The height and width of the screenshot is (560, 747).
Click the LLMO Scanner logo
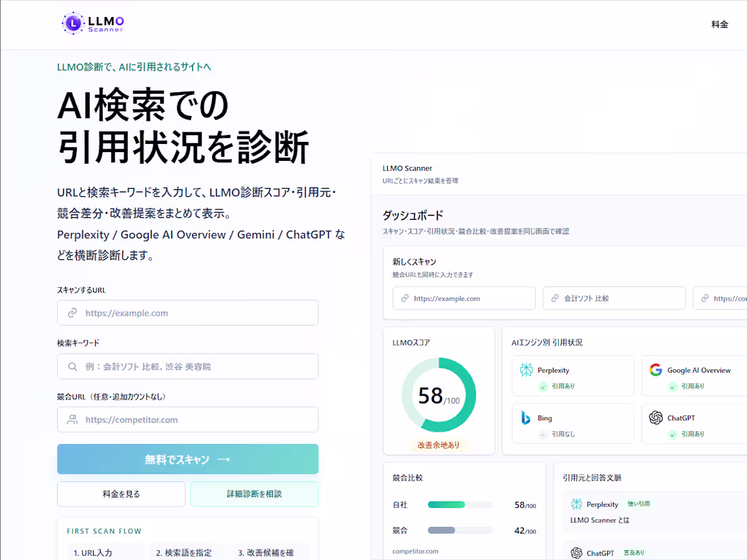point(93,23)
